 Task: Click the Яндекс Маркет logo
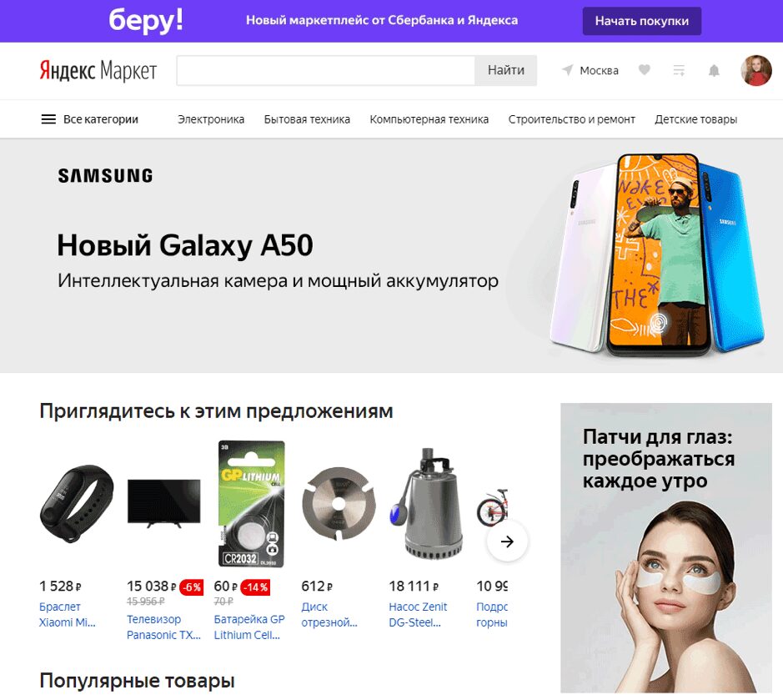[x=98, y=70]
